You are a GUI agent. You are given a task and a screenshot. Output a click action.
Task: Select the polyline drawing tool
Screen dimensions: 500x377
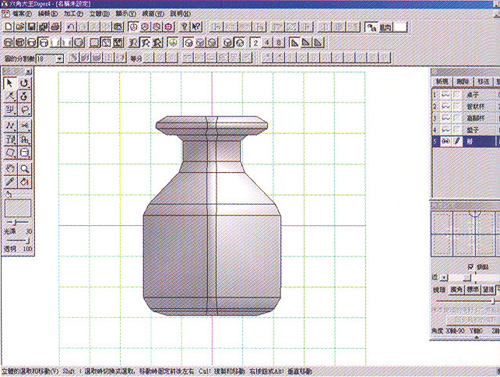click(10, 126)
